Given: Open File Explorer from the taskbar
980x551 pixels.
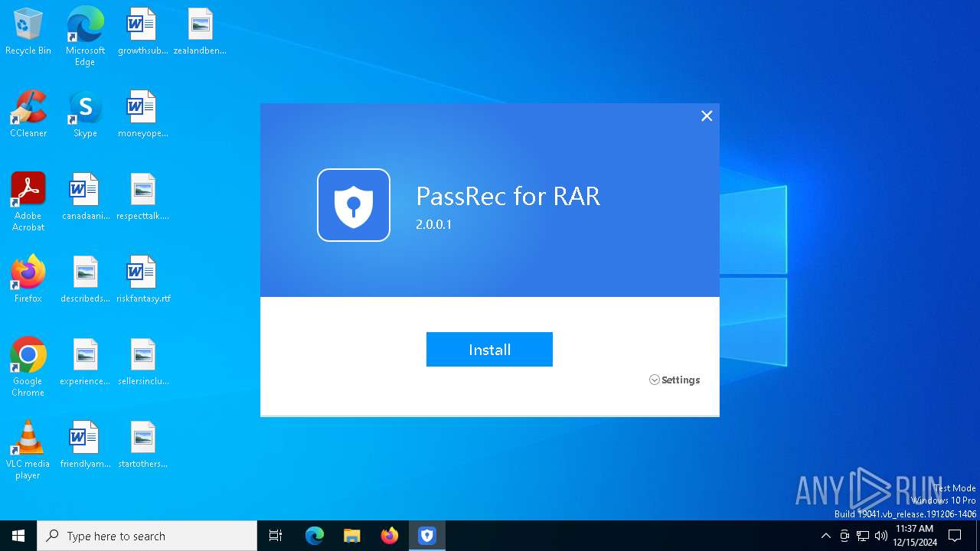Looking at the screenshot, I should [352, 536].
